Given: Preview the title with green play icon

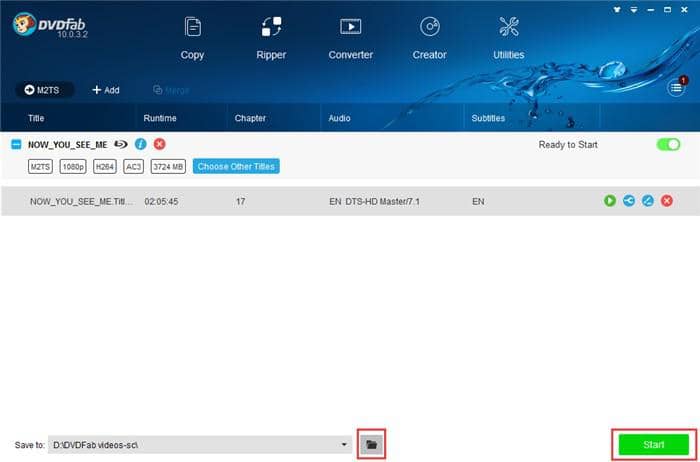Looking at the screenshot, I should pyautogui.click(x=610, y=201).
